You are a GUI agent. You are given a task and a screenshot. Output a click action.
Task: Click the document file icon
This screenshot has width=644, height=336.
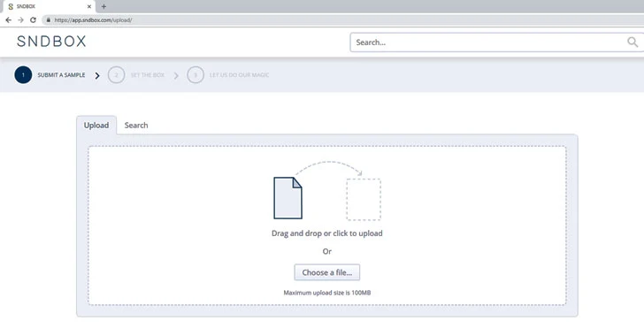tap(287, 198)
